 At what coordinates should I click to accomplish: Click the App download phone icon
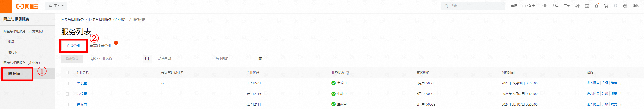point(577,6)
